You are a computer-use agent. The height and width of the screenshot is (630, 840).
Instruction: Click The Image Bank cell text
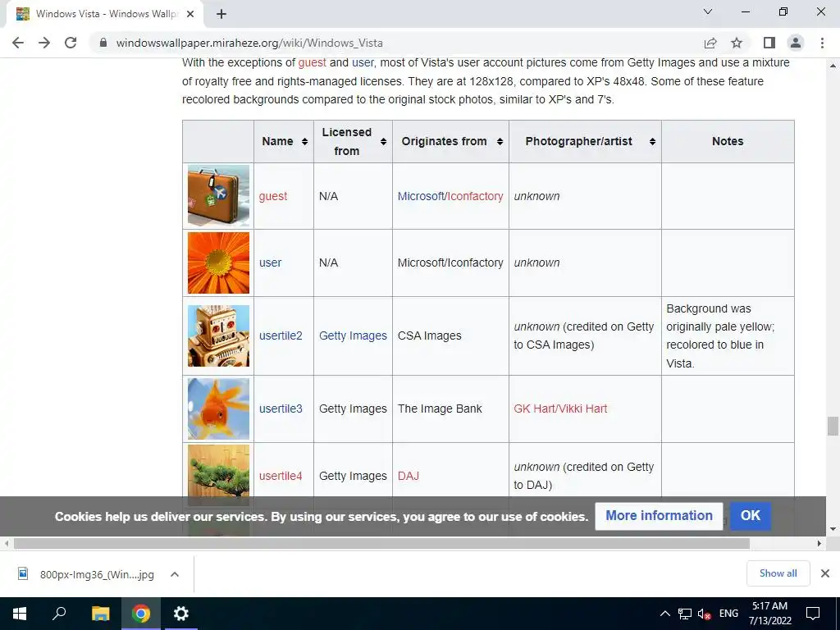(x=440, y=409)
